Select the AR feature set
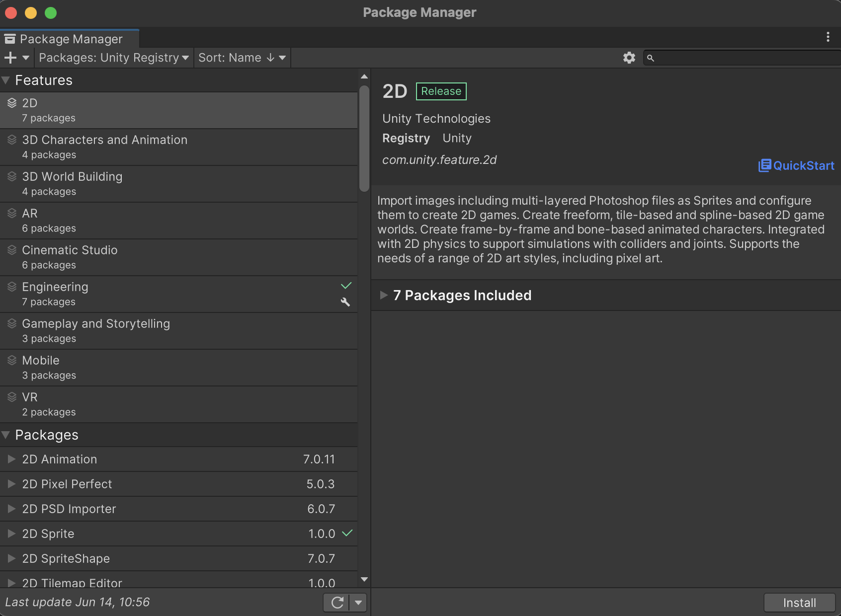This screenshot has width=841, height=616. pyautogui.click(x=178, y=221)
